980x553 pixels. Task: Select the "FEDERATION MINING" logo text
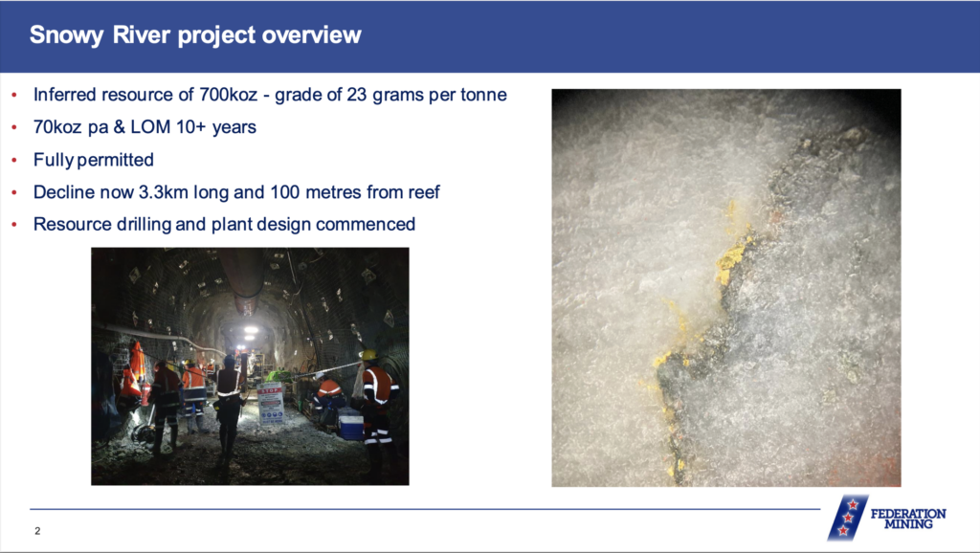(x=907, y=519)
